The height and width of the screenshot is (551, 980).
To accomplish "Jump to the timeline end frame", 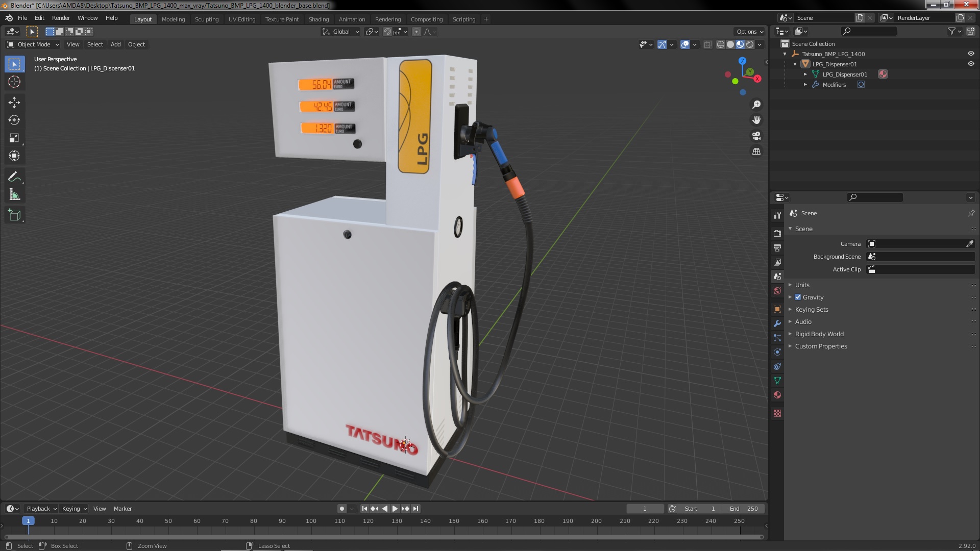I will click(415, 509).
